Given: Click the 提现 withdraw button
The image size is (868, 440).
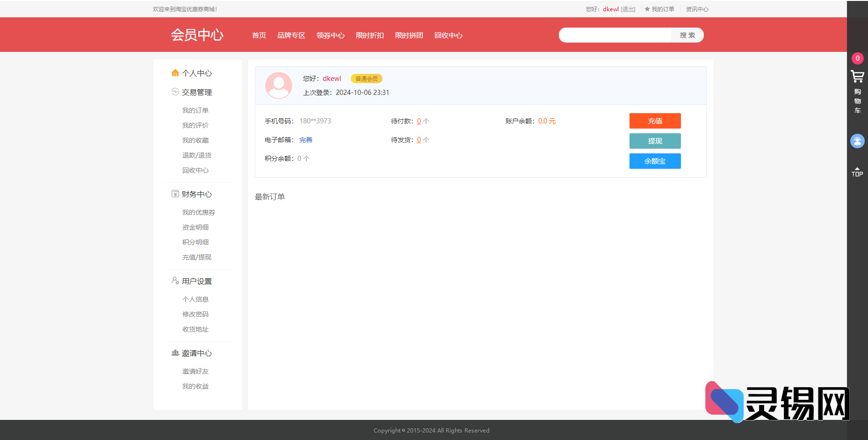Looking at the screenshot, I should click(x=655, y=141).
